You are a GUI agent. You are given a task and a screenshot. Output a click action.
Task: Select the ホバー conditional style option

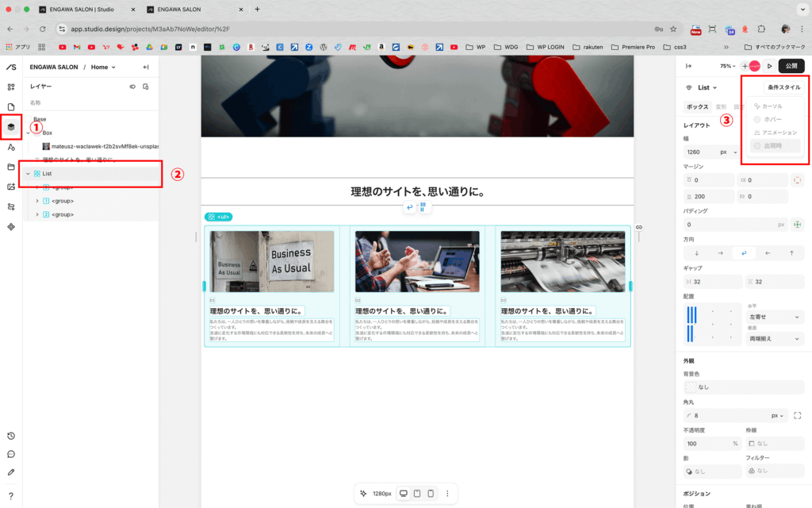pyautogui.click(x=772, y=119)
